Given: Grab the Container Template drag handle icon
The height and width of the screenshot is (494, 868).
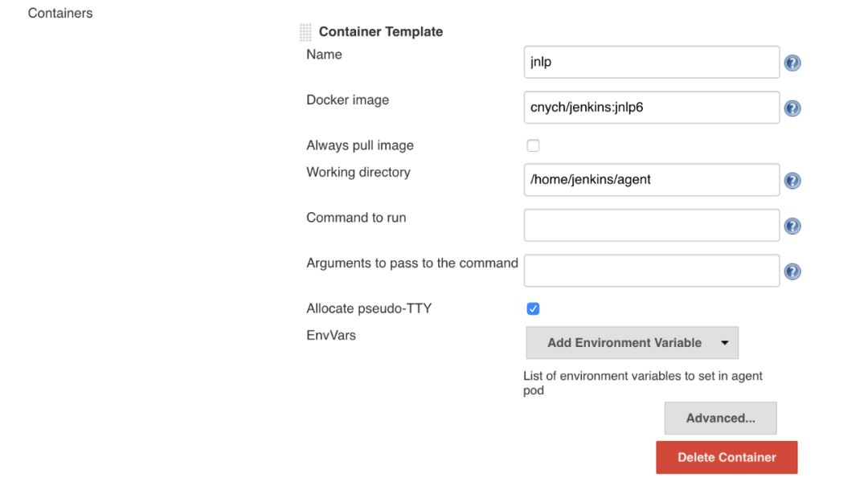Looking at the screenshot, I should coord(305,32).
